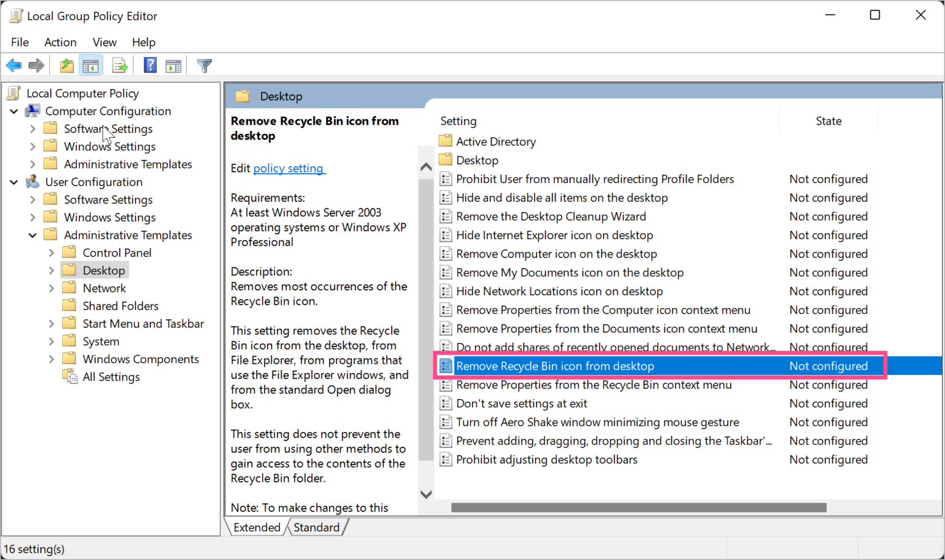Click policy icon for Hide Internet Explorer icon
The image size is (945, 560).
(446, 235)
